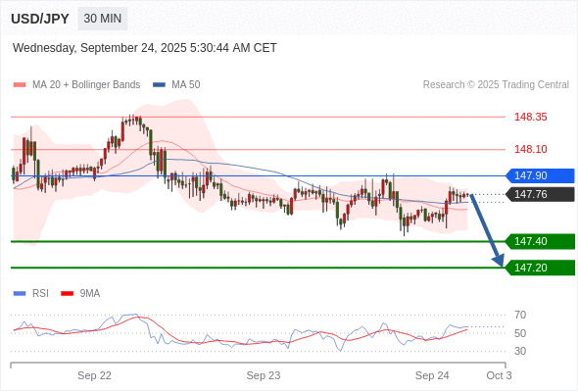This screenshot has width=578, height=392.
Task: Click the 'MA 50' legend label
Action: [186, 85]
